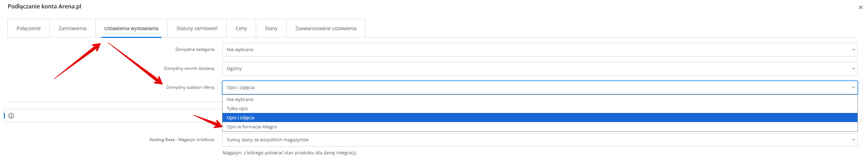
Task: Open the Ceny tab
Action: (241, 28)
